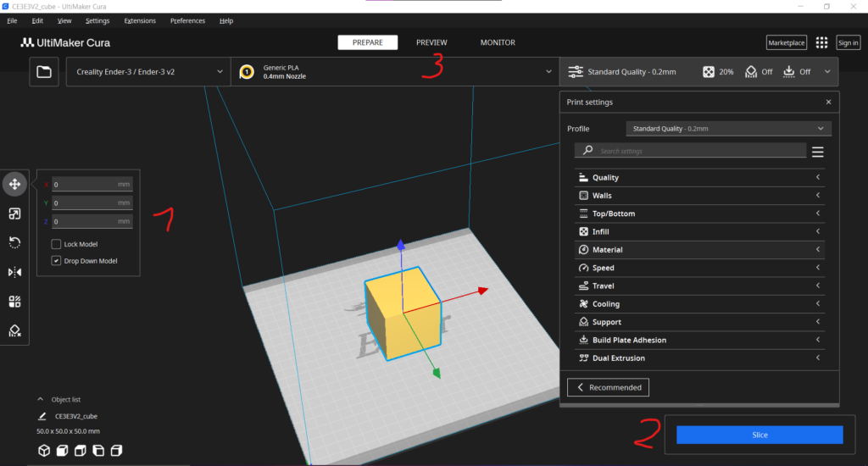Viewport: 868px width, 466px height.
Task: Expand the Travel settings section
Action: click(x=699, y=286)
